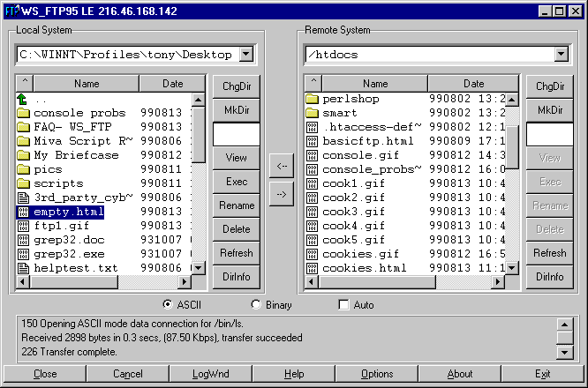
Task: Open the local directory path dropdown
Action: point(246,55)
